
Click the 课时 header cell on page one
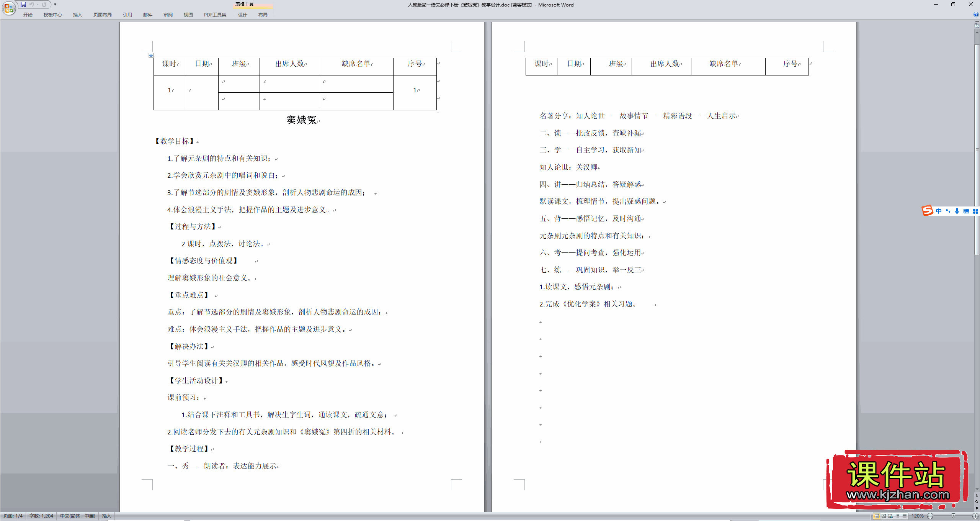[169, 67]
